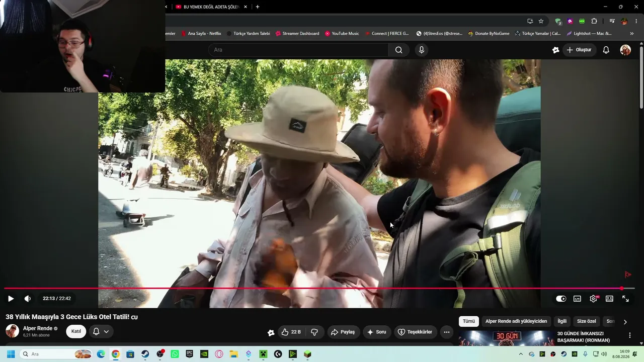Open the 'Ana Sayfa - Netflix' bookmark
This screenshot has height=362, width=644.
click(x=201, y=34)
